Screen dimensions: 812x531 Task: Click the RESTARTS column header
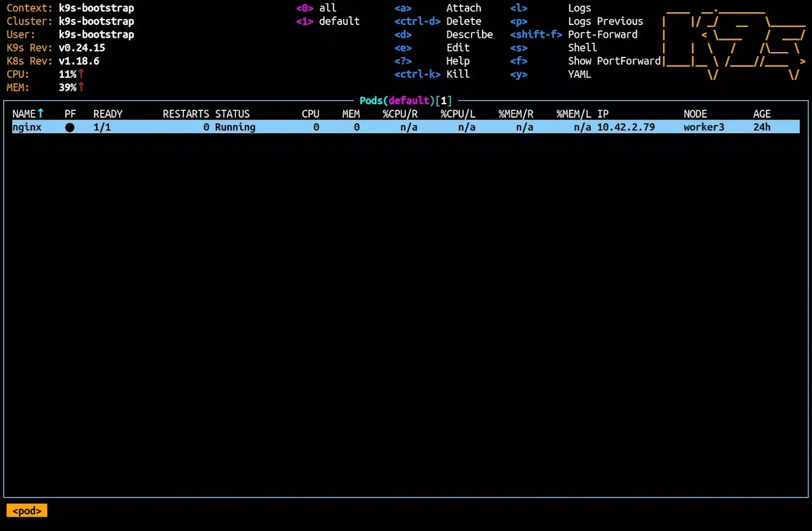pos(185,114)
